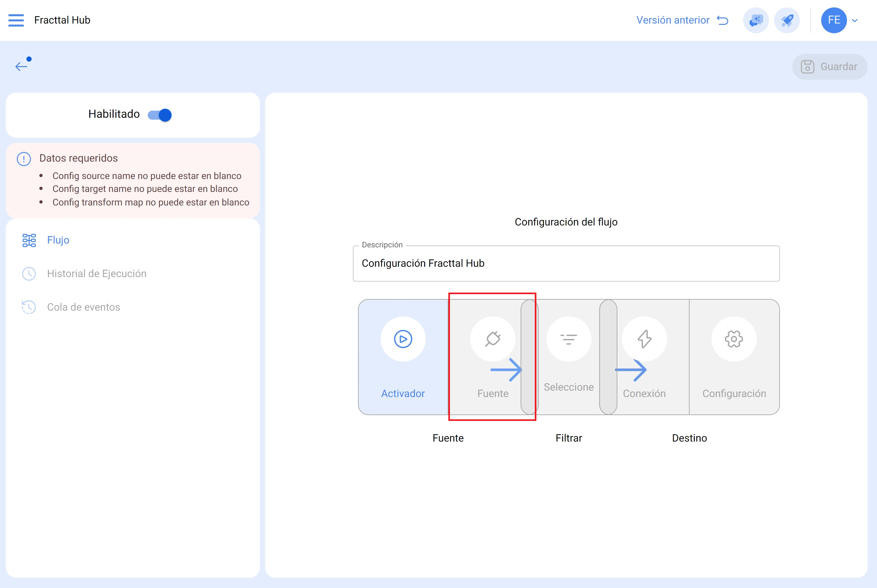Click the Activador step label
The height and width of the screenshot is (588, 877).
(403, 394)
